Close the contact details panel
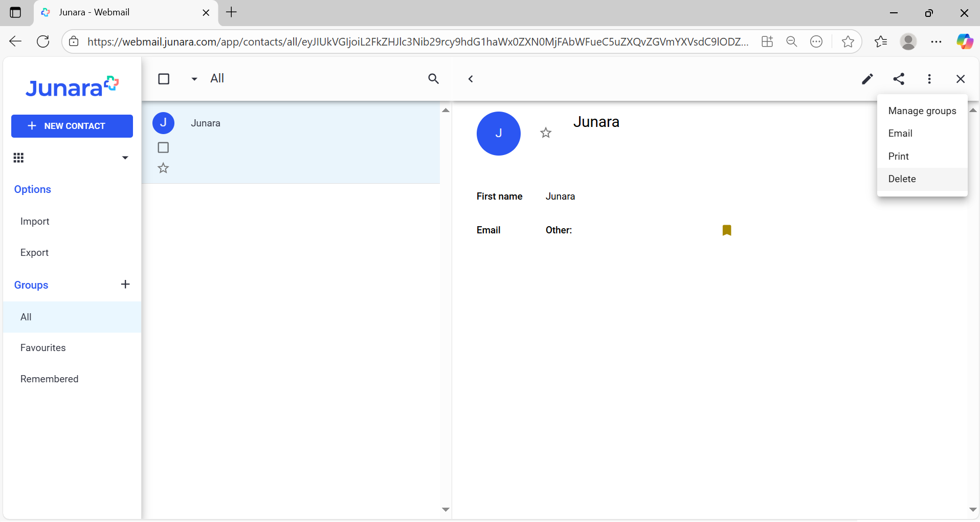This screenshot has width=980, height=522. coord(961,79)
